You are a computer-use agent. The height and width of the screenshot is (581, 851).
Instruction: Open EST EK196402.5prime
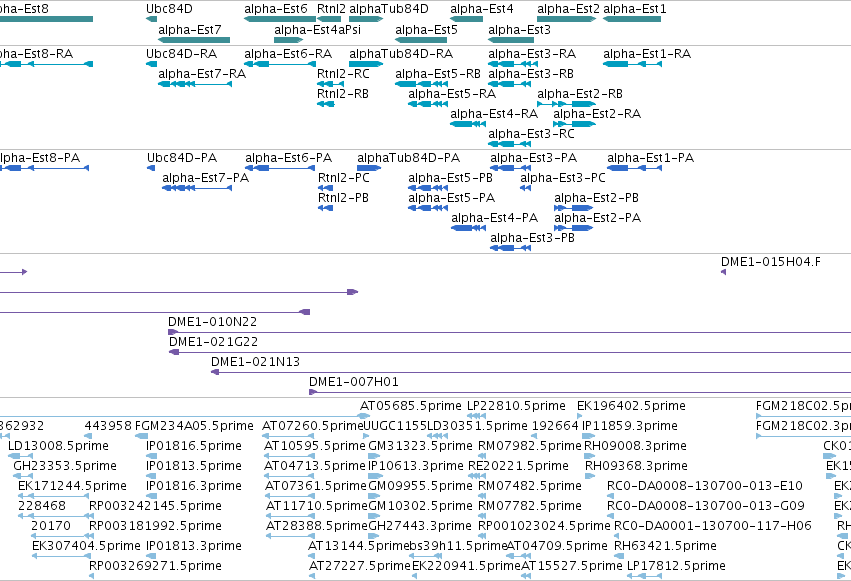631,406
